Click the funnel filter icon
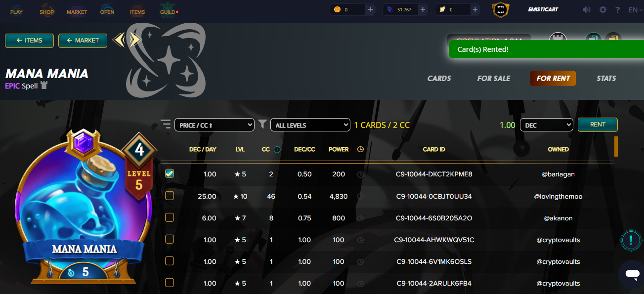The image size is (644, 294). click(x=262, y=125)
